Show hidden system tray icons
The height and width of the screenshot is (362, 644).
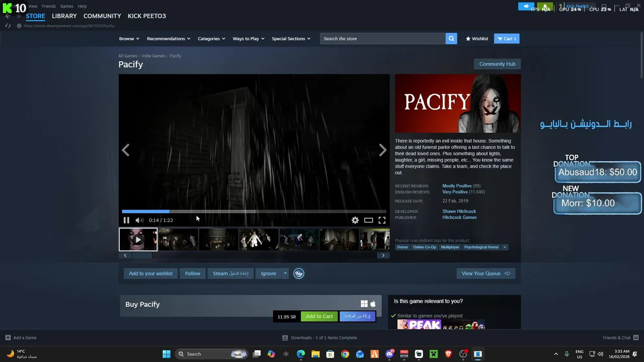click(556, 354)
